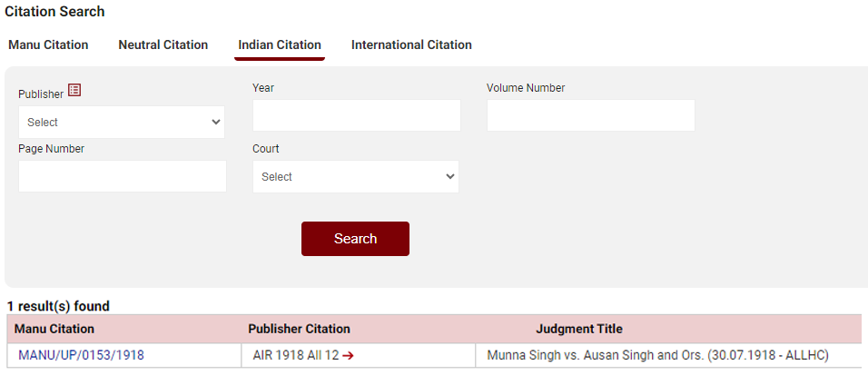Click the Judgment Title column header
The height and width of the screenshot is (385, 868).
pos(579,329)
